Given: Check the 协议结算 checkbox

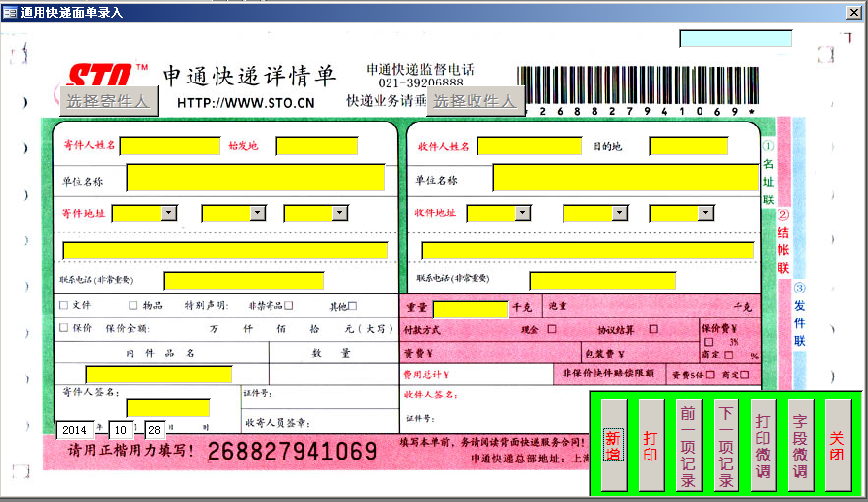Looking at the screenshot, I should click(653, 329).
